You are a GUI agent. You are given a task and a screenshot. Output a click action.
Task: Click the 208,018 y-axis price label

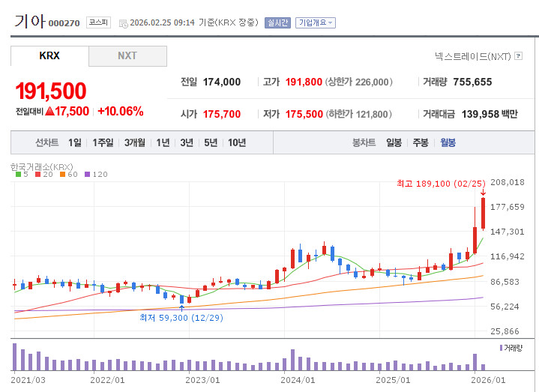coord(508,182)
